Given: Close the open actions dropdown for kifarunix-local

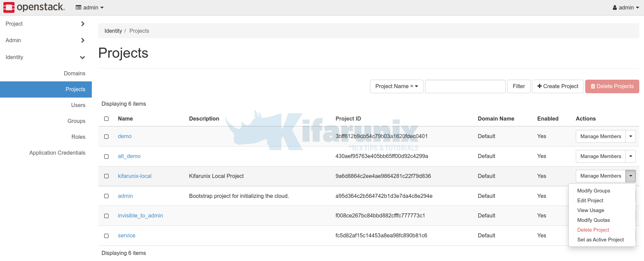Looking at the screenshot, I should pos(630,176).
